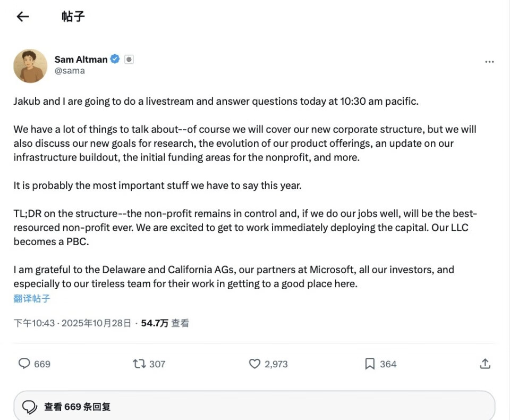Viewport: 510px width, 420px height.
Task: Click the 364 bookmarks count
Action: click(388, 364)
